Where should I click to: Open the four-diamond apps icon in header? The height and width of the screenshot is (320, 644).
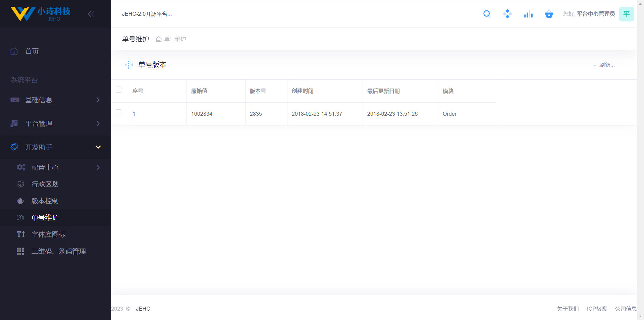point(507,14)
